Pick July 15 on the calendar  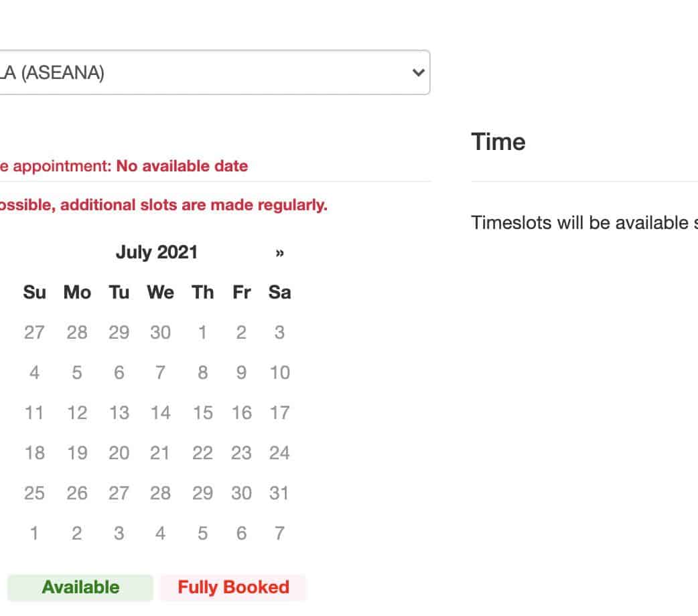(202, 413)
